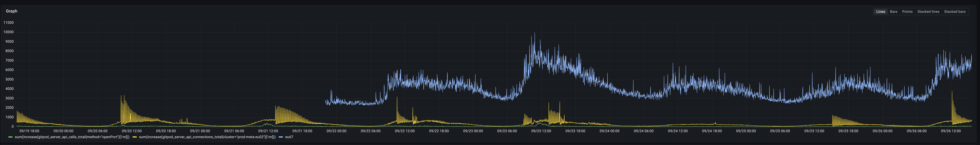Screen dimensions: 980x145
Task: Open color picker for the green openPort series
Action: coord(11,137)
